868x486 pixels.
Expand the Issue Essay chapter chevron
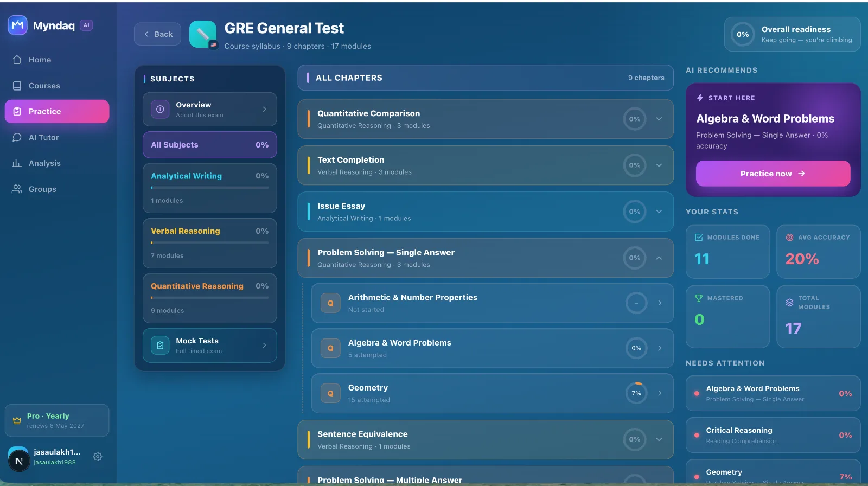pos(659,212)
